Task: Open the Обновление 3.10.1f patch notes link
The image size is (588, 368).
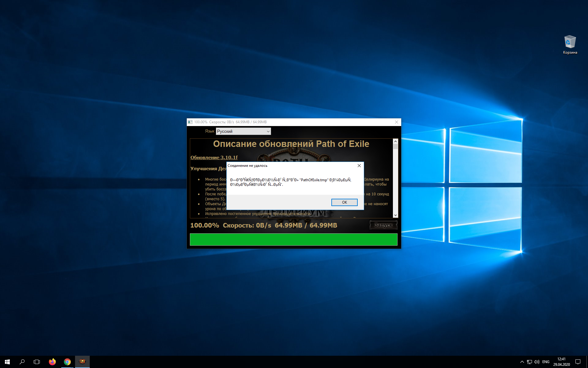Action: (x=214, y=157)
